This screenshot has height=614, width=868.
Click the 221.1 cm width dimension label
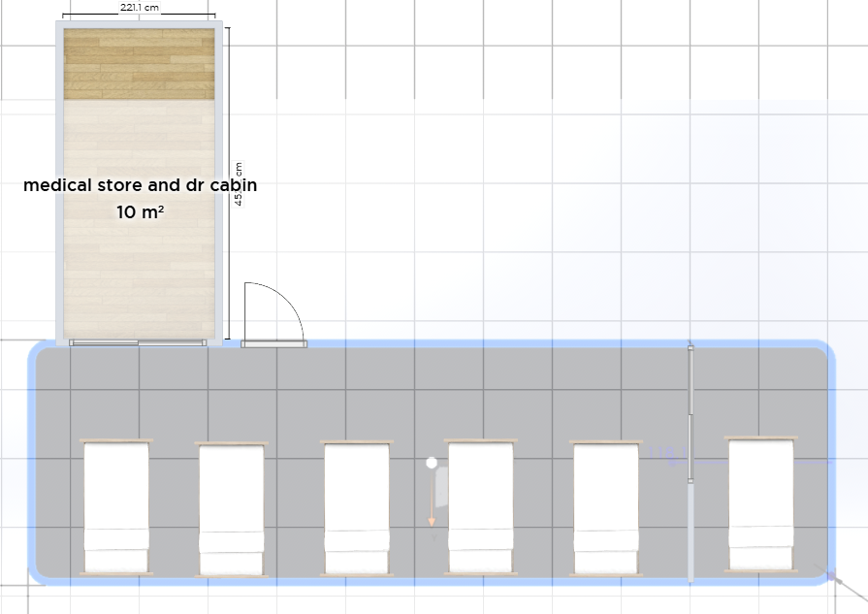coord(140,8)
